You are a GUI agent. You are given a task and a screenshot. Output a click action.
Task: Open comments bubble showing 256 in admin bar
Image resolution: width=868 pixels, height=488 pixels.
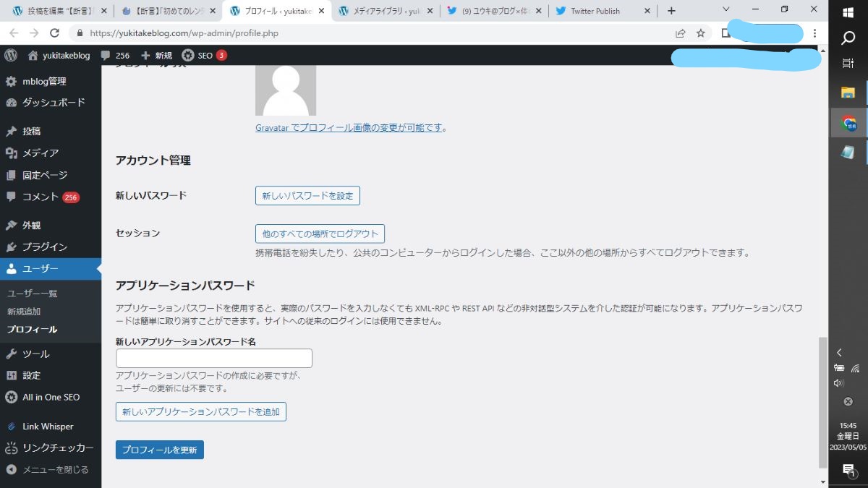click(x=115, y=56)
